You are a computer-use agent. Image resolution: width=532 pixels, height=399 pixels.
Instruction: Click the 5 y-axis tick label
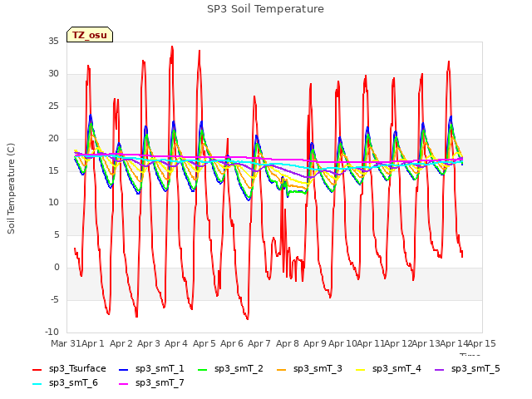(57, 234)
